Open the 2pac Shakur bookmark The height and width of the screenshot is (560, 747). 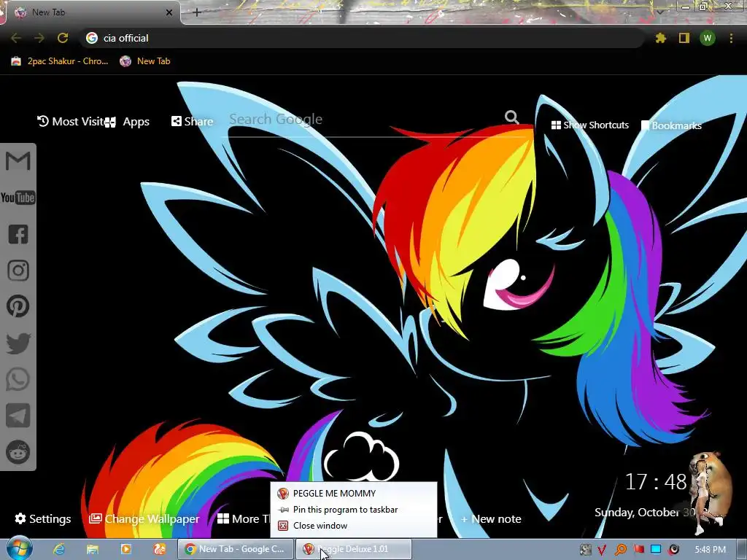coord(60,61)
